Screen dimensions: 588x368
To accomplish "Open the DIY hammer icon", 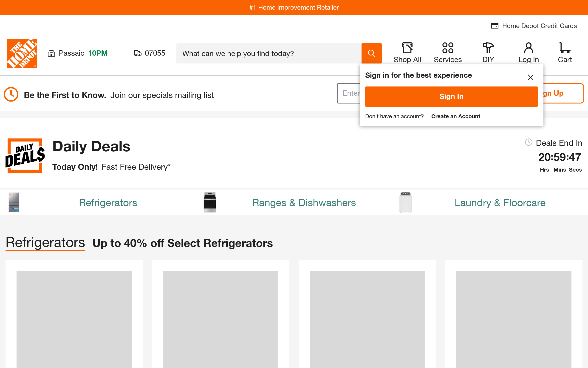I will 488,48.
